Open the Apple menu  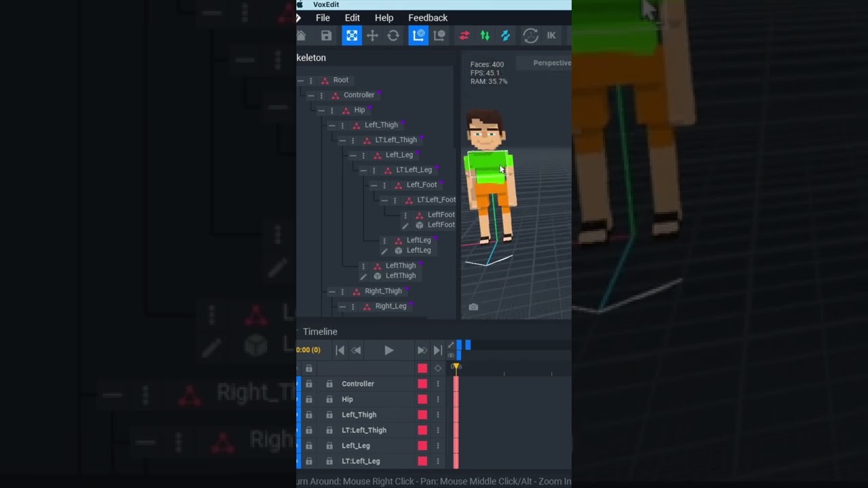pyautogui.click(x=300, y=5)
